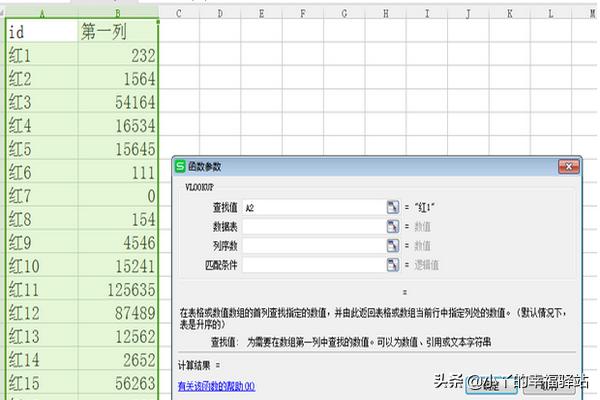600x400 pixels.
Task: Click range picker icon beside 匹配条件 field
Action: point(393,264)
